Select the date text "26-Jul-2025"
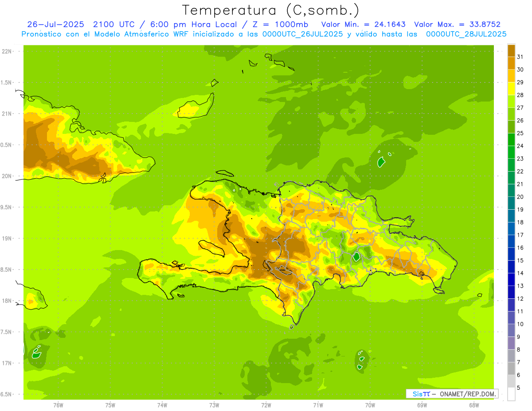 click(56, 24)
